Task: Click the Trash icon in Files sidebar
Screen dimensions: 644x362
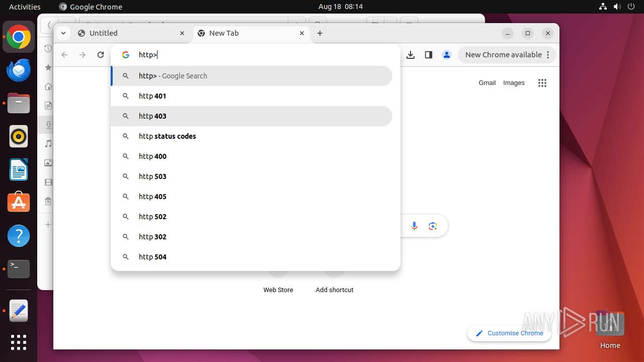Action: (48, 202)
